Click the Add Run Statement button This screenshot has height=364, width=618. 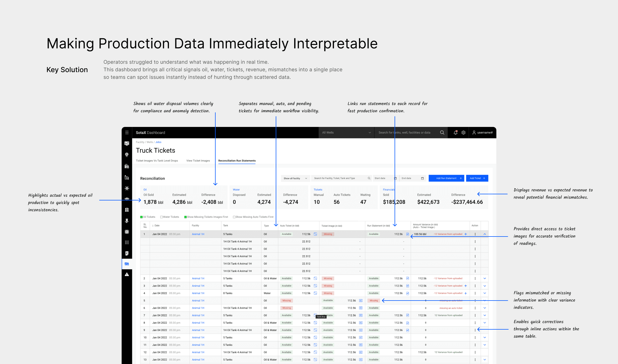(x=446, y=178)
